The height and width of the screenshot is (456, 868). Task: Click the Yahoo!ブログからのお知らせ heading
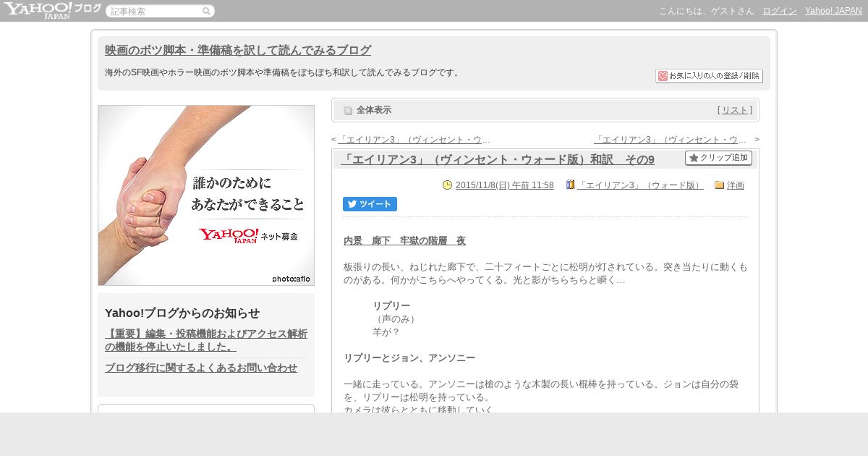click(182, 313)
